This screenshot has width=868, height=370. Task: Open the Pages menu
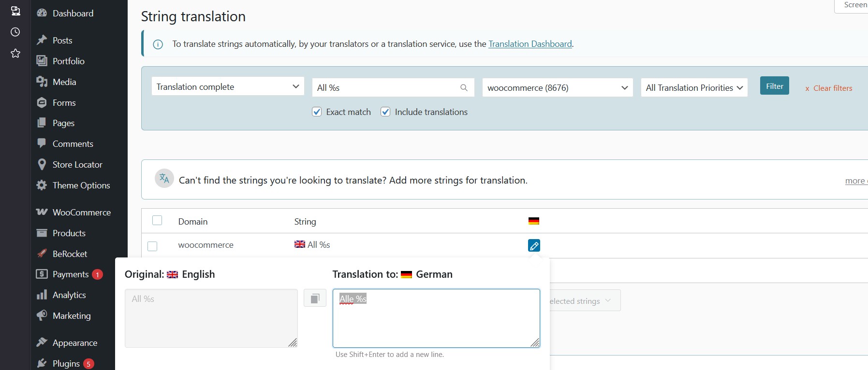[63, 123]
